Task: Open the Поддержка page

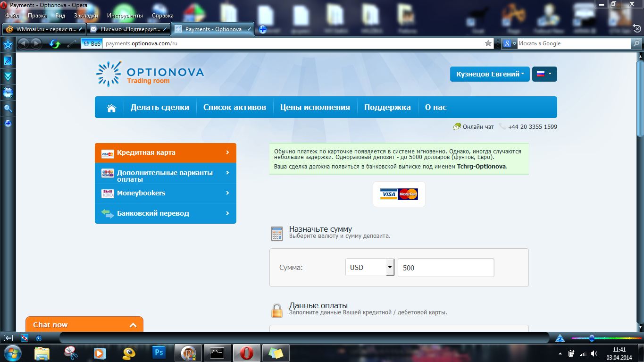Action: (x=387, y=107)
